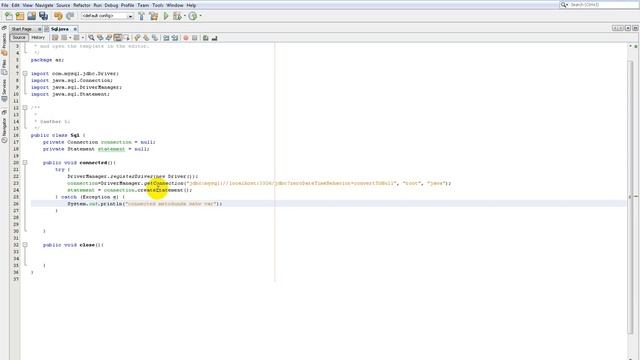This screenshot has width=640, height=360.
Task: Click the Open Project toolbar icon
Action: click(31, 16)
